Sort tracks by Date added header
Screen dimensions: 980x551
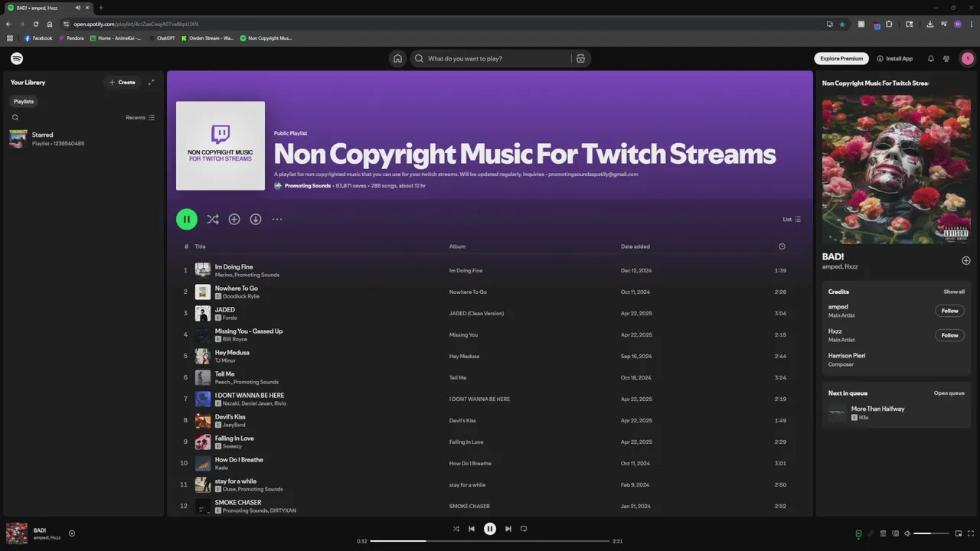tap(635, 246)
